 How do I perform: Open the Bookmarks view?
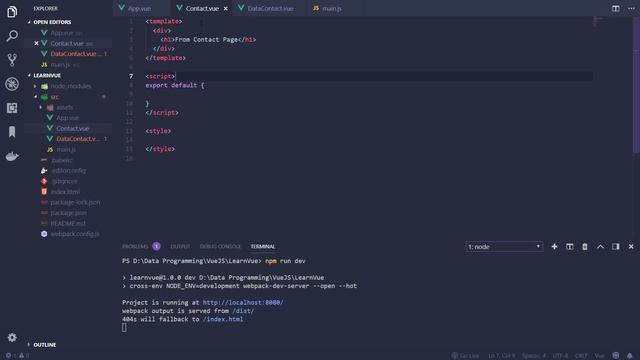pos(12,132)
